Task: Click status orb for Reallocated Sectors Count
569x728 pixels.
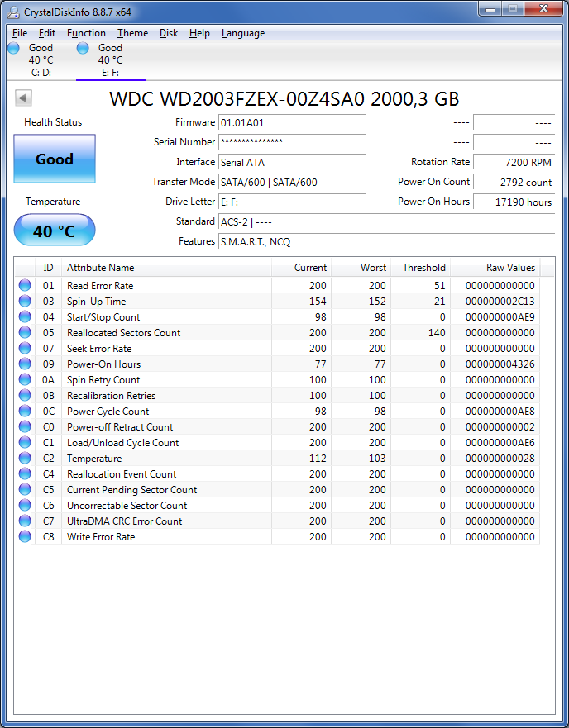Action: [25, 332]
